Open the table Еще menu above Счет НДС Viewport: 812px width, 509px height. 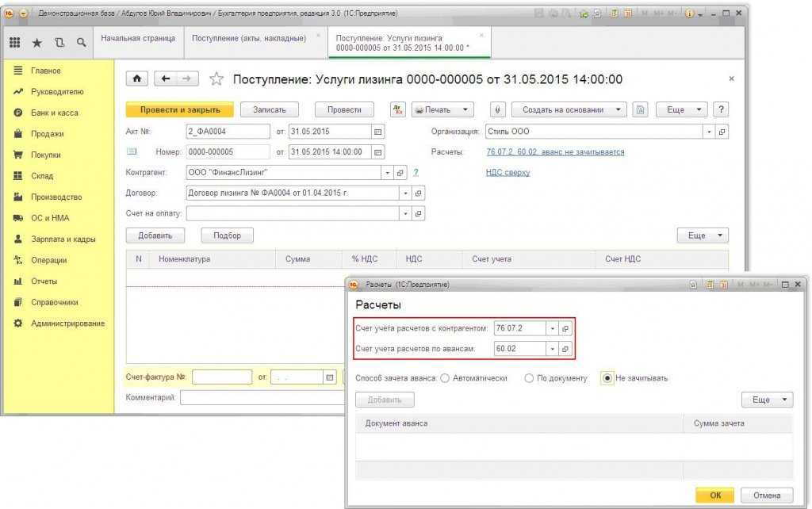click(703, 235)
